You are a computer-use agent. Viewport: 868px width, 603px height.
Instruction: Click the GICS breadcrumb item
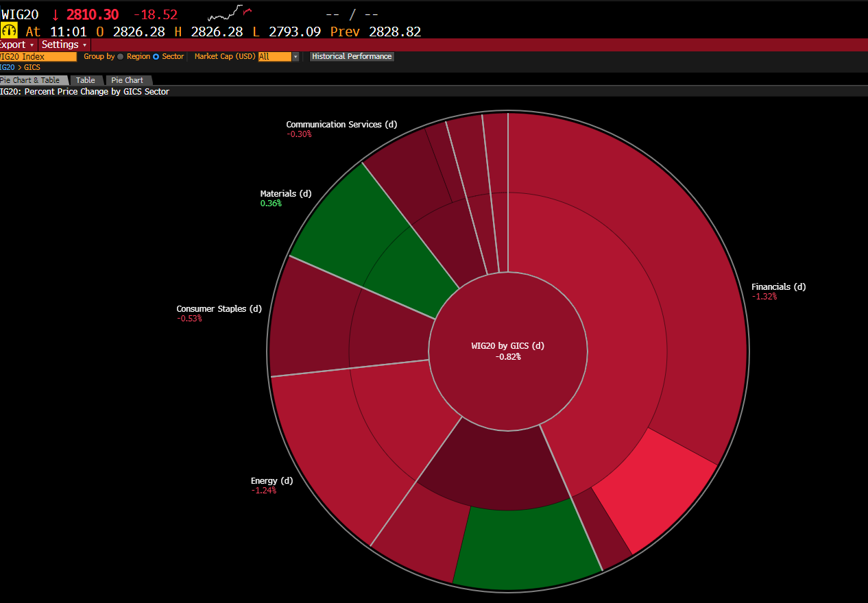coord(32,68)
